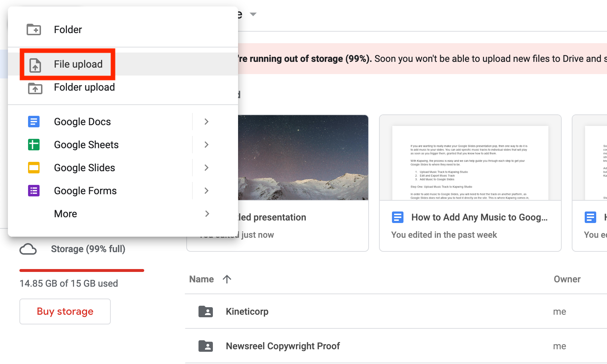Expand the Google Sheets submenu arrow
This screenshot has width=607, height=364.
pos(206,145)
